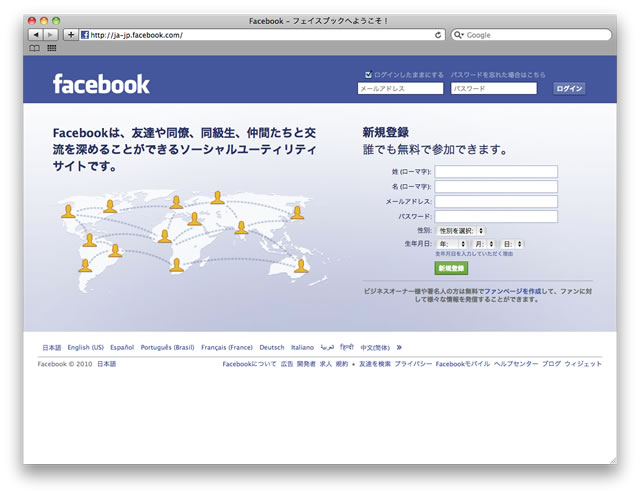Screen dimensions: 640x496
Task: Click the ログイン button
Action: [569, 89]
